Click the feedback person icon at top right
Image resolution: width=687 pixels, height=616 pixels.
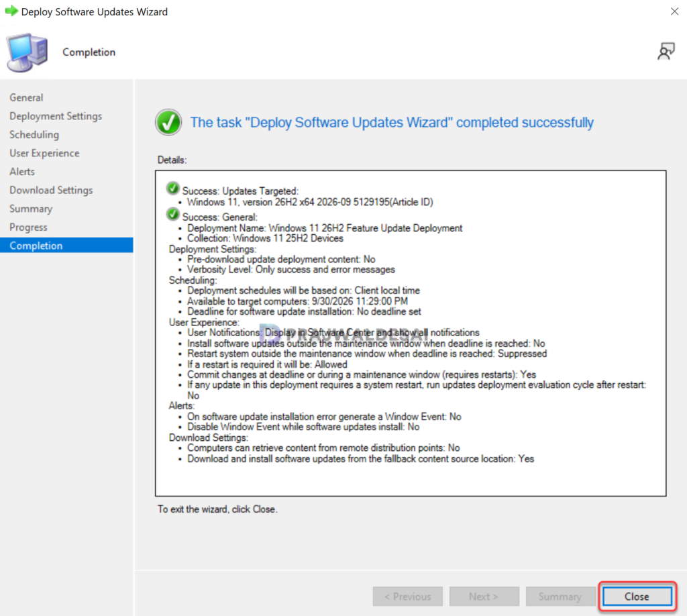click(x=666, y=51)
